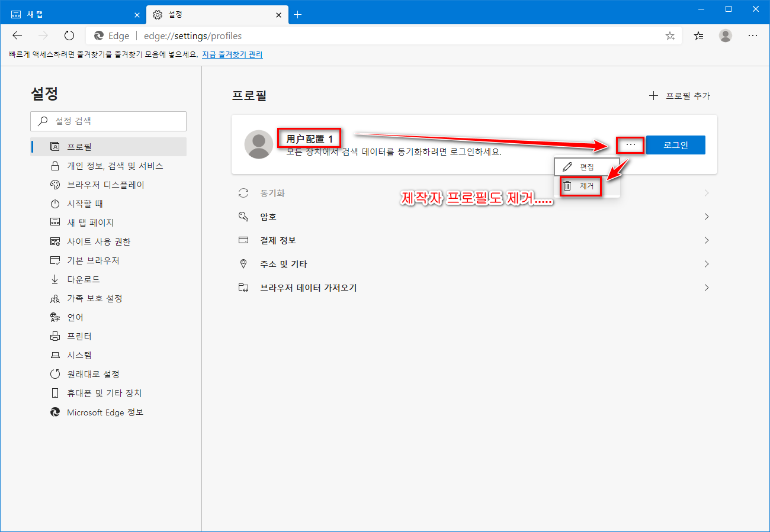Open 시스템 settings
770x532 pixels.
(108, 355)
